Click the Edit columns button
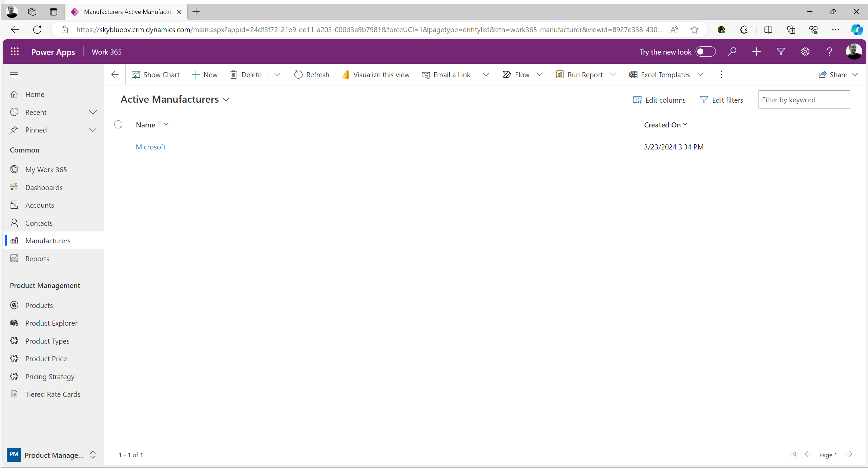This screenshot has width=868, height=468. pyautogui.click(x=659, y=100)
